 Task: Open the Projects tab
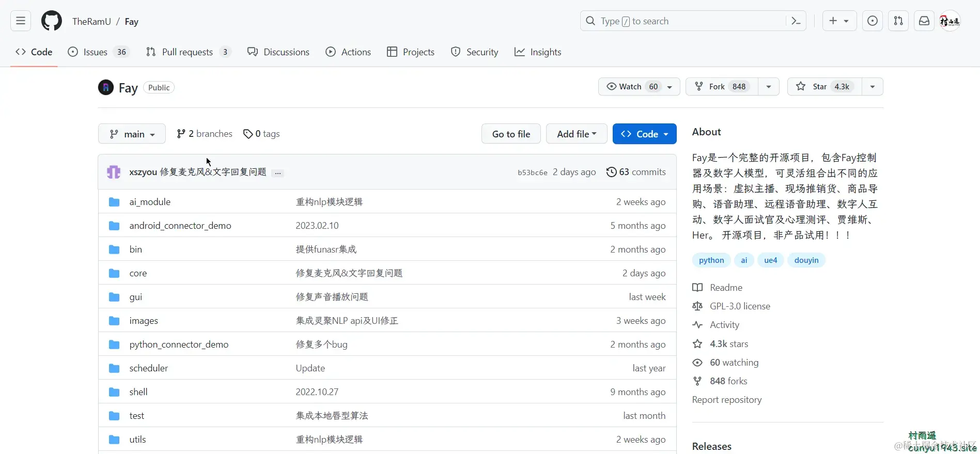(411, 52)
